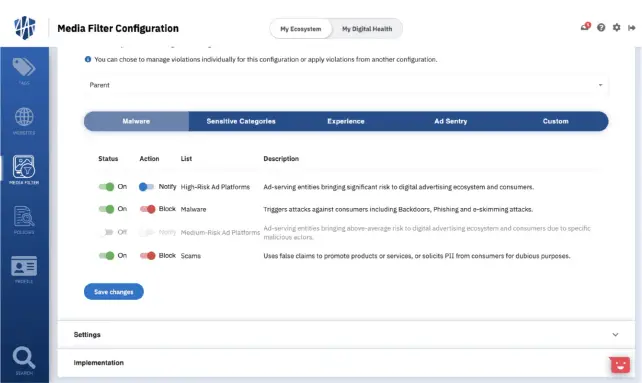Turn off status toggle for Scams

106,256
